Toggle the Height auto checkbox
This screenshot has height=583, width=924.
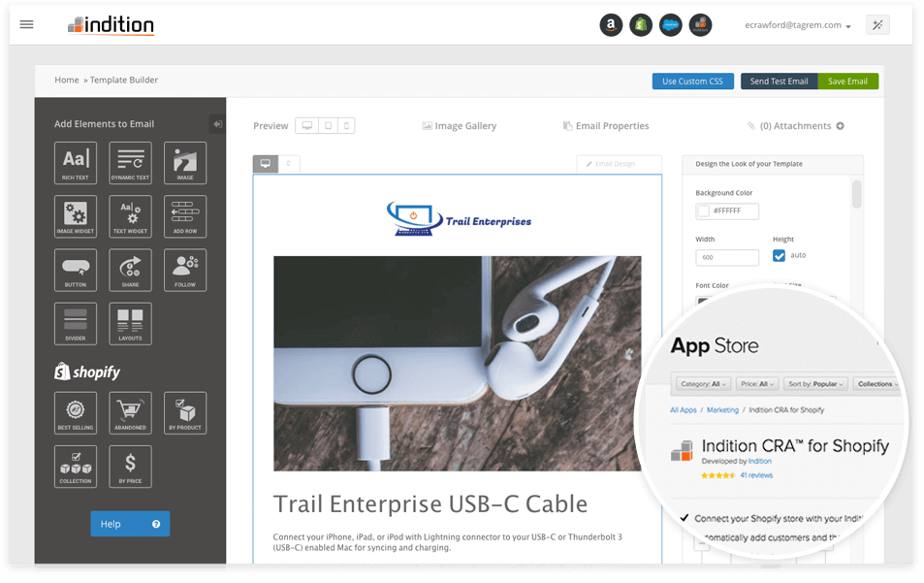click(779, 256)
